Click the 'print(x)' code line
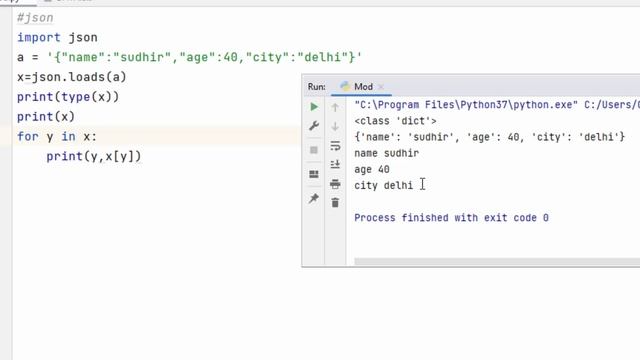 tap(46, 117)
